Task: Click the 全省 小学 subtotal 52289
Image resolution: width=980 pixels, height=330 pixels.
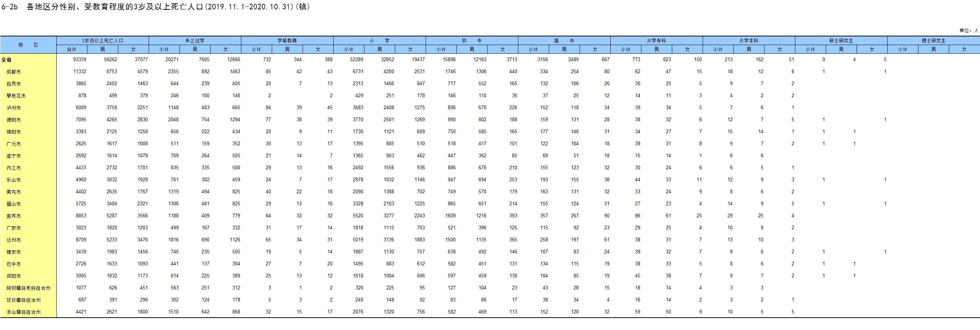Action: (357, 59)
